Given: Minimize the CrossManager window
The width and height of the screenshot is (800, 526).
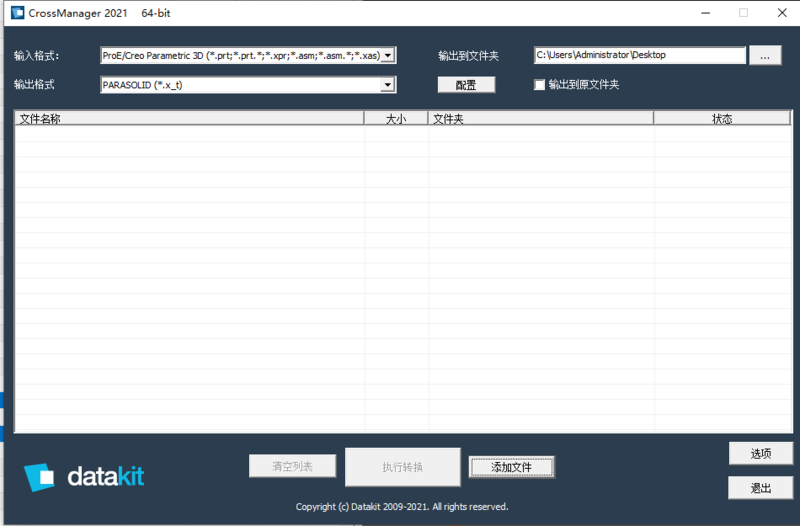Looking at the screenshot, I should pyautogui.click(x=706, y=13).
